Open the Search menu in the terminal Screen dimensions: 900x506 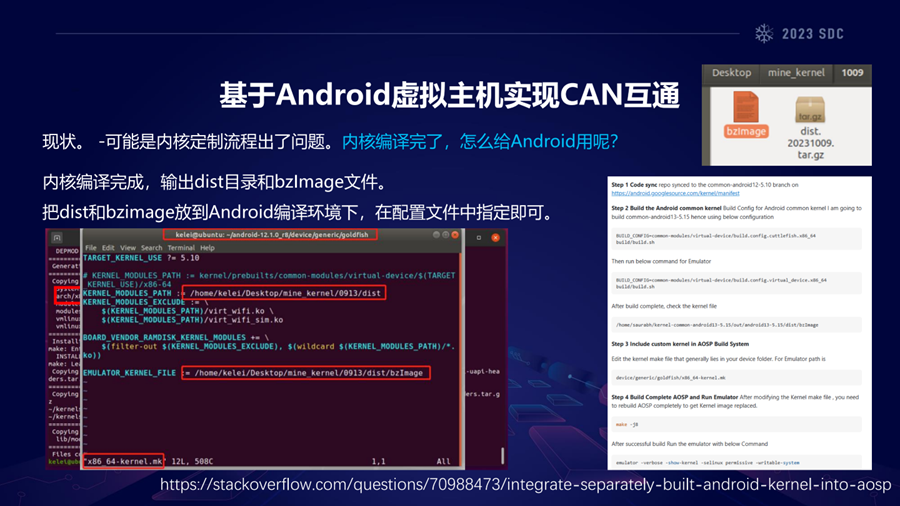[152, 248]
